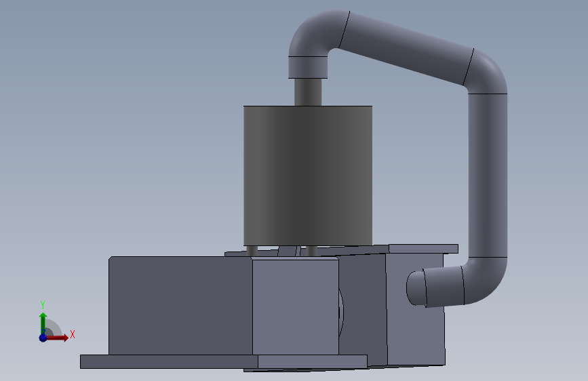Select the open pipe outlet end near the box
This screenshot has height=381, width=588.
(x=416, y=288)
